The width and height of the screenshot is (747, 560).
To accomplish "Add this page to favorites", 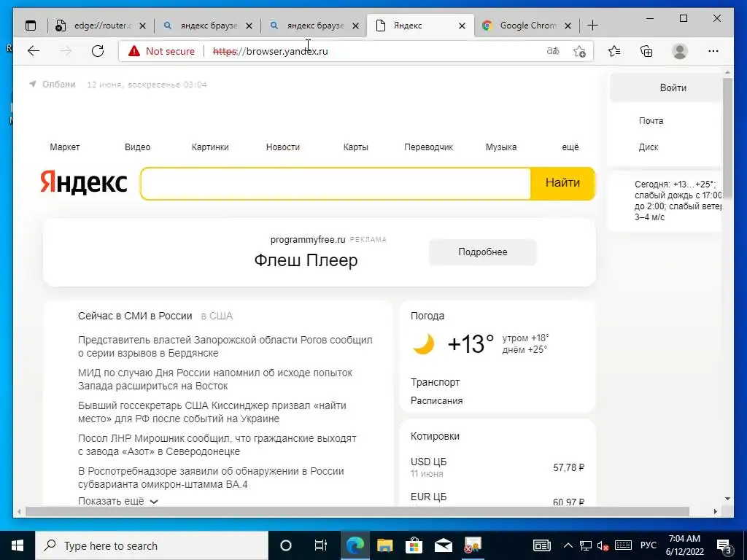I will tap(579, 51).
